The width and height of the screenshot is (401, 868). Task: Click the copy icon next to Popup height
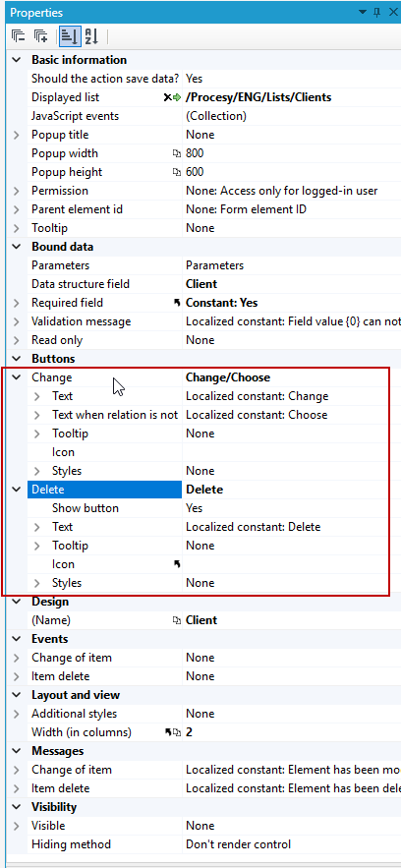[177, 172]
